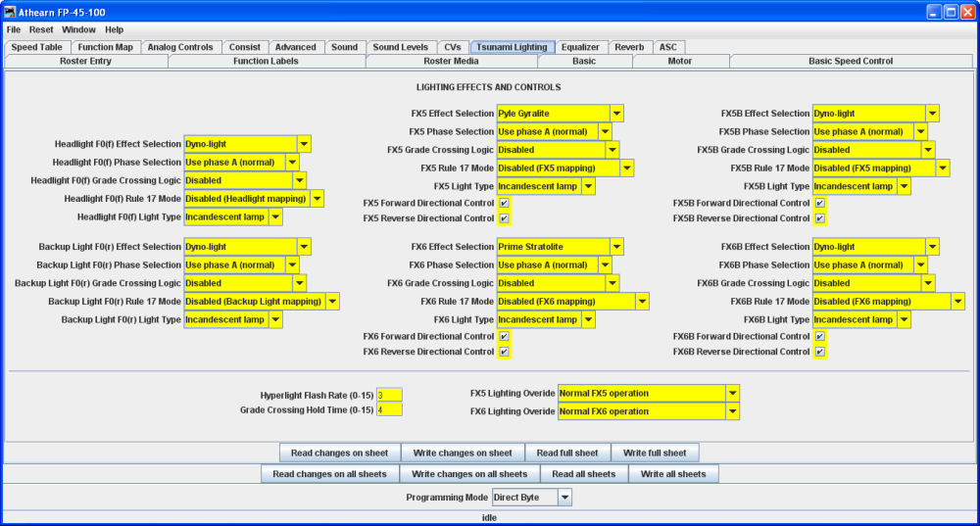
Task: Maximize the decoder programmer window
Action: click(949, 12)
